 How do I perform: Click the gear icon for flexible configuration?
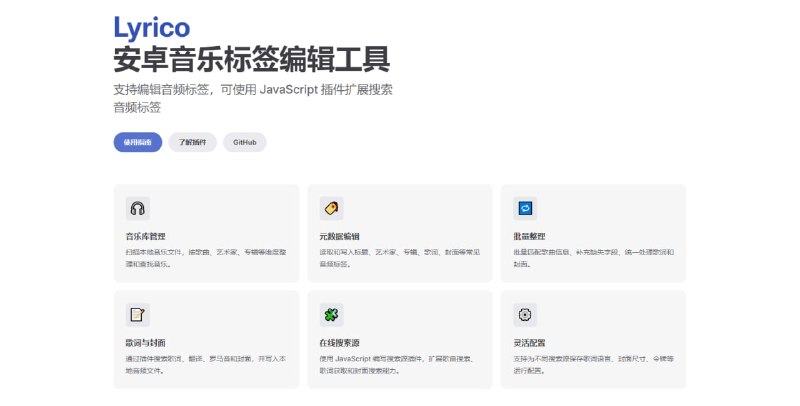tap(525, 315)
